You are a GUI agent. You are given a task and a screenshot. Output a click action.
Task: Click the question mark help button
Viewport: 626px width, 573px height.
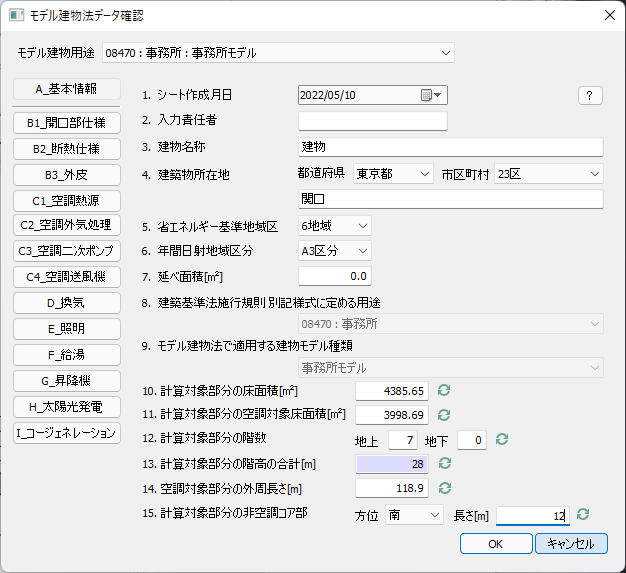(x=590, y=96)
